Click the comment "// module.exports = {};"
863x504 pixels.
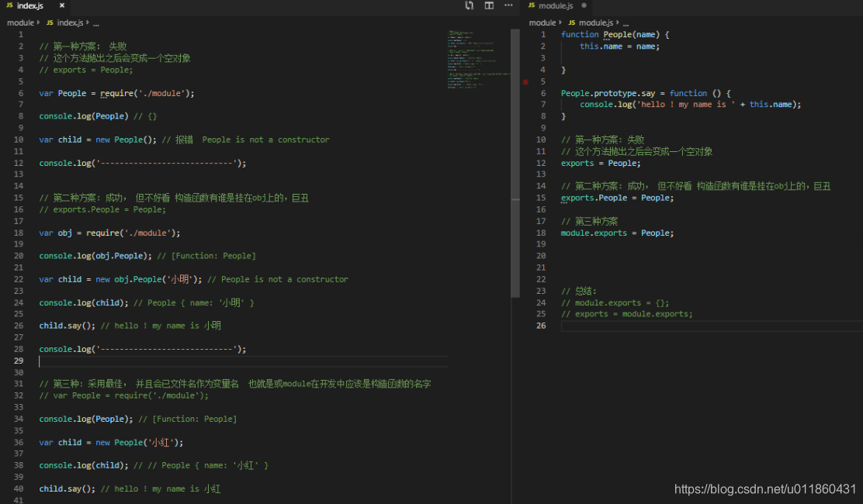tap(615, 303)
